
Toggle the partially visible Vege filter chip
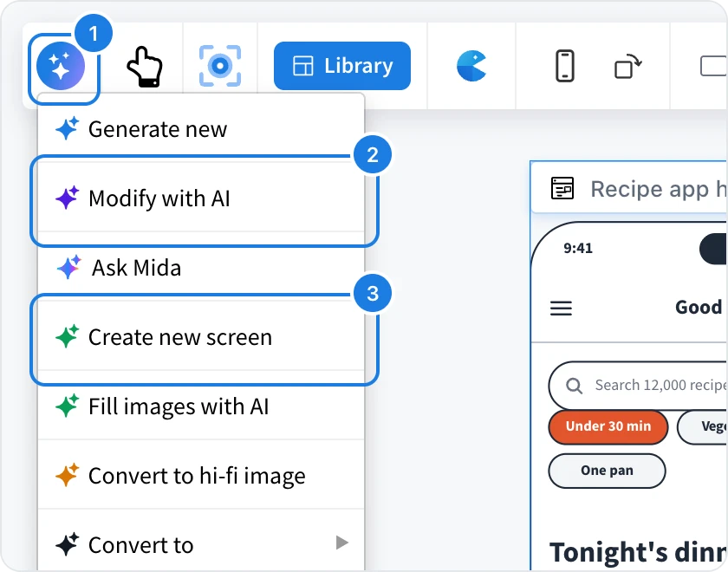[x=702, y=426]
